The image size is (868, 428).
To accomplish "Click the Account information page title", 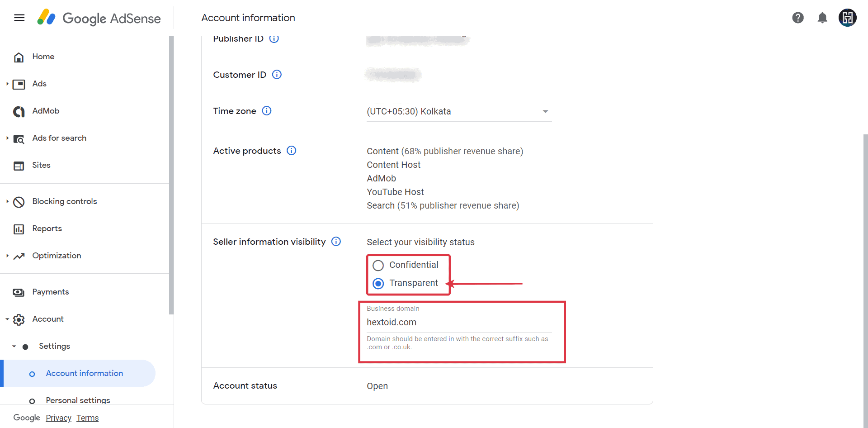I will (x=248, y=18).
